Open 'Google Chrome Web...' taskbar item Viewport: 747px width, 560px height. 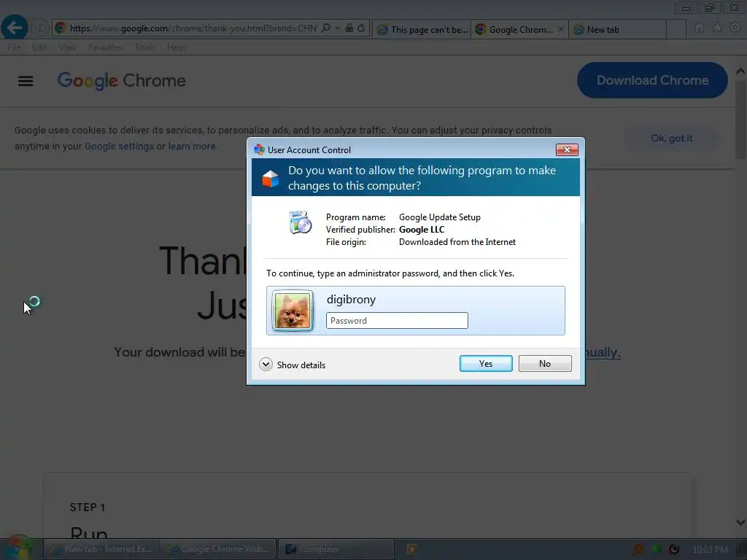pyautogui.click(x=219, y=549)
